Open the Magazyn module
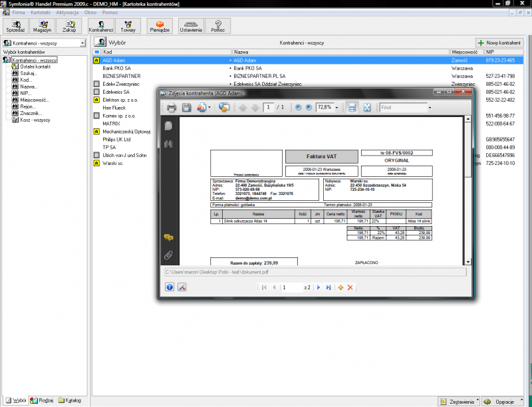This screenshot has width=532, height=407. [42, 26]
